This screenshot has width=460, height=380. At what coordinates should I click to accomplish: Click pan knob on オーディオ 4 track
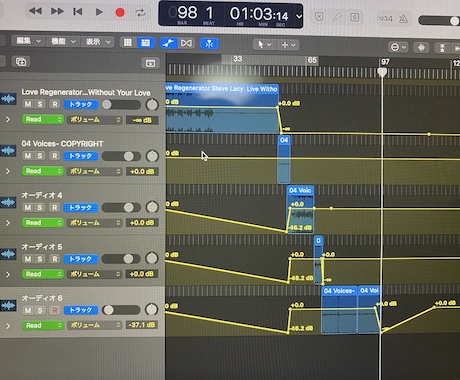pos(152,207)
